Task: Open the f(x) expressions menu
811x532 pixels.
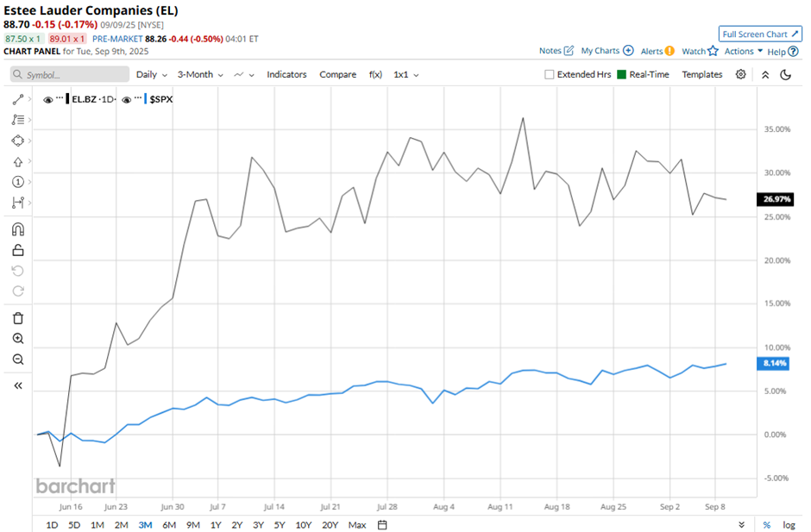Action: pyautogui.click(x=375, y=74)
